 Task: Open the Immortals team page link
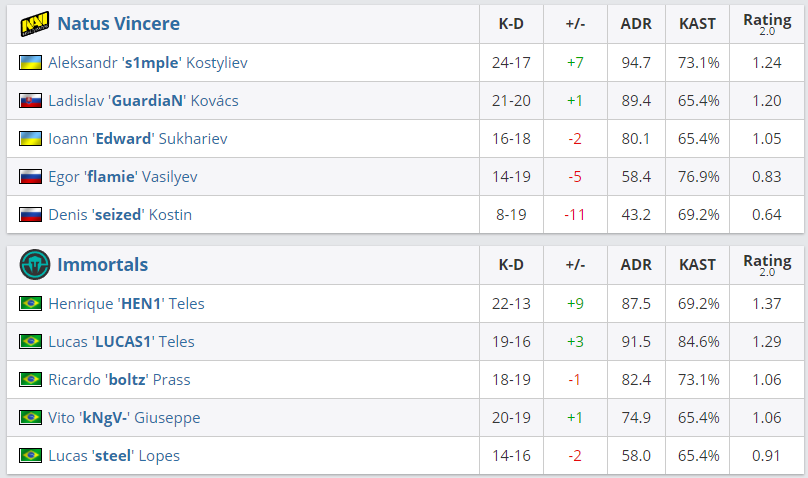tap(103, 265)
